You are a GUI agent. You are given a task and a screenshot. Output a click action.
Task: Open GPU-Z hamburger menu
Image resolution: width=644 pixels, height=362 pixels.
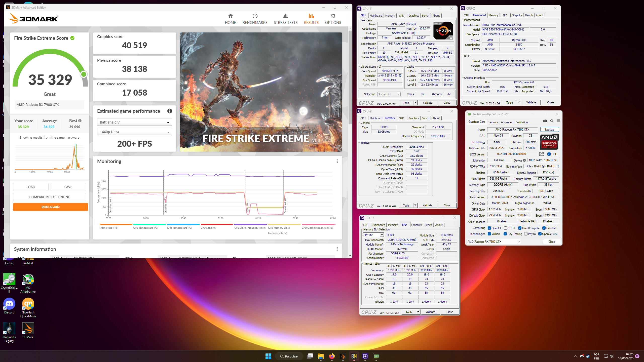(558, 121)
